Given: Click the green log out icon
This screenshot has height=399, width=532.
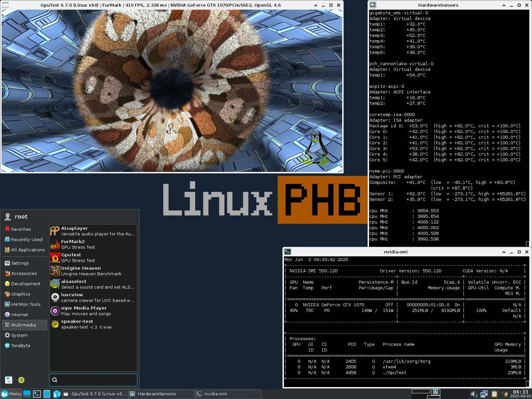Looking at the screenshot, I should tap(21, 380).
